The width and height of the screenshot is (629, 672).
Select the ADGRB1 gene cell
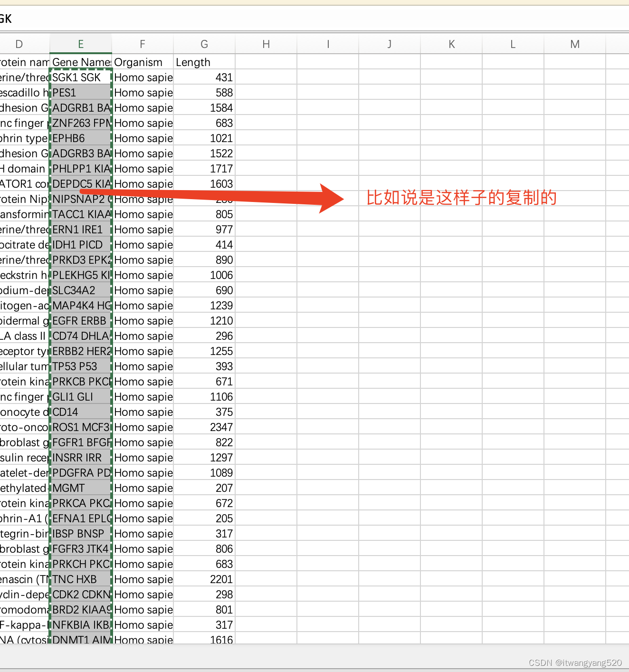click(81, 107)
